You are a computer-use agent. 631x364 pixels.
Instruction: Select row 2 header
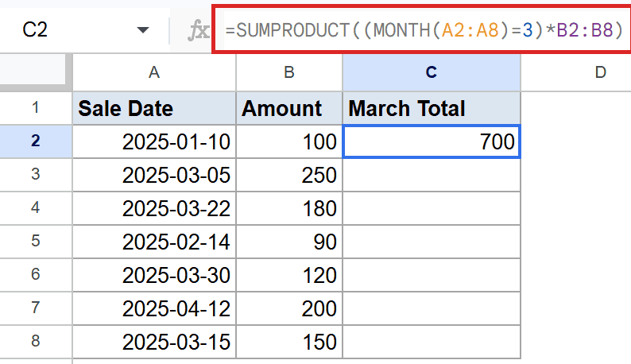36,141
